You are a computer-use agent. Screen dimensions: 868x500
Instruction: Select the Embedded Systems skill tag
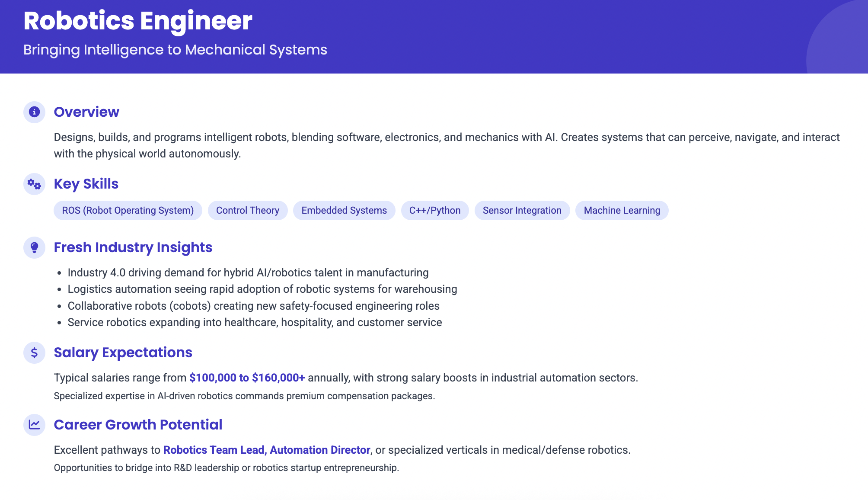point(344,210)
